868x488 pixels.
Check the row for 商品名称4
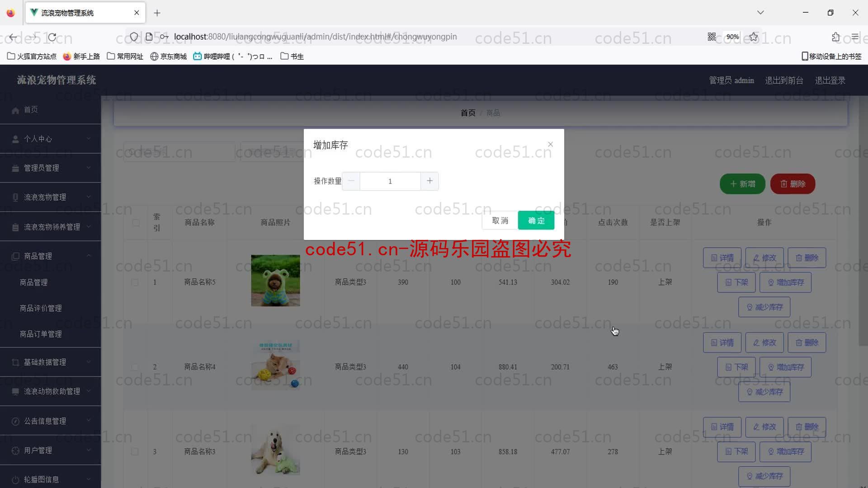[135, 367]
